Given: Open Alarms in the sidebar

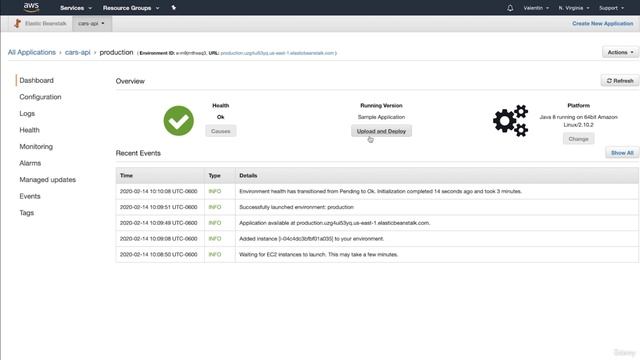Looking at the screenshot, I should 30,163.
